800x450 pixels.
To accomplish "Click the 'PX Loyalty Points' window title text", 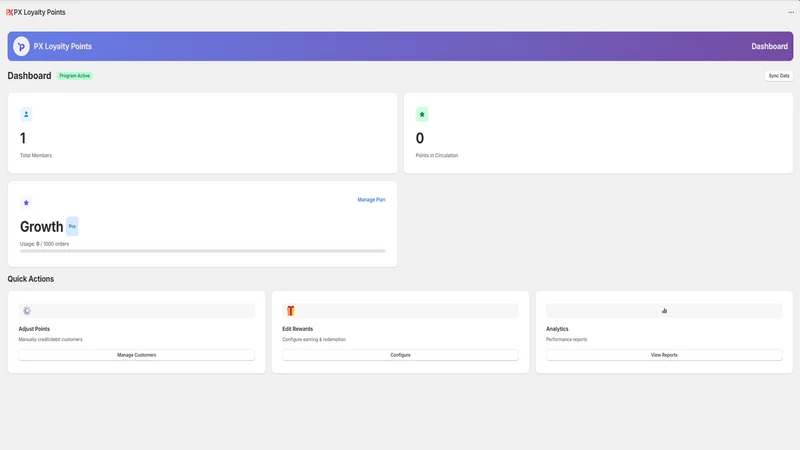I will pyautogui.click(x=40, y=12).
